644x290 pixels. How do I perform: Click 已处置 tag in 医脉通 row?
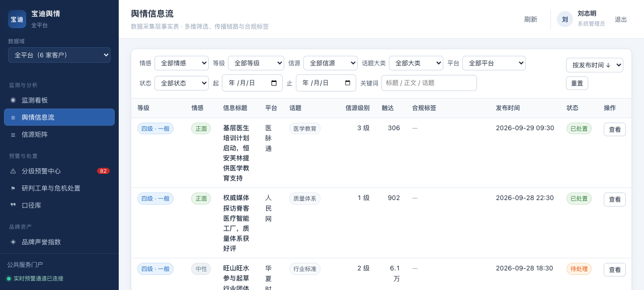coord(579,128)
